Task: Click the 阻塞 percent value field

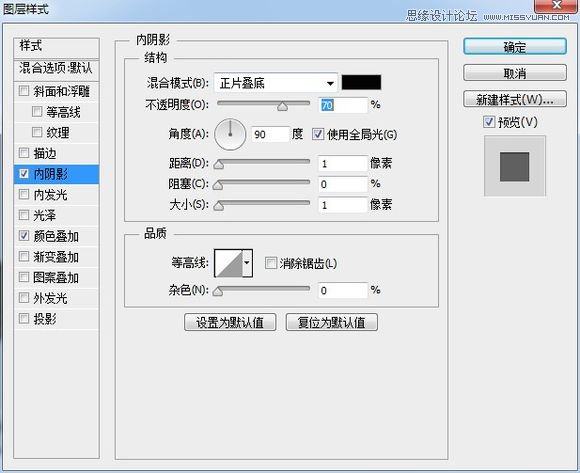Action: [343, 184]
